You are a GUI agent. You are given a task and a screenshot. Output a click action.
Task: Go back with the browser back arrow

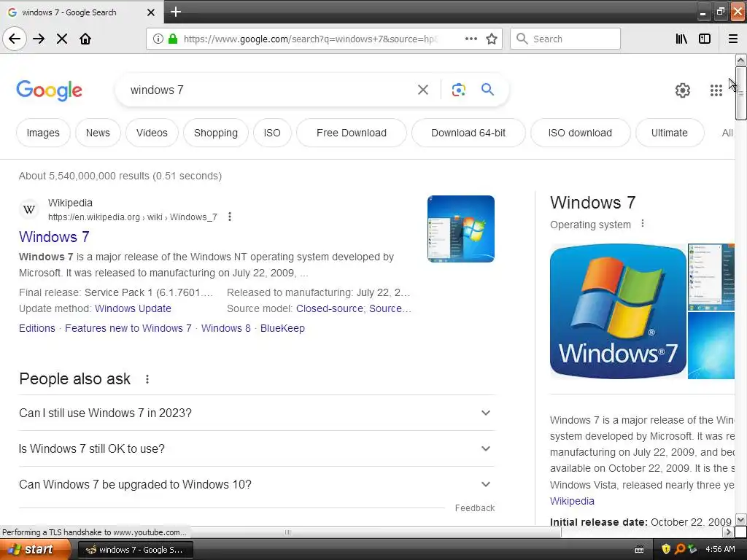coord(15,39)
